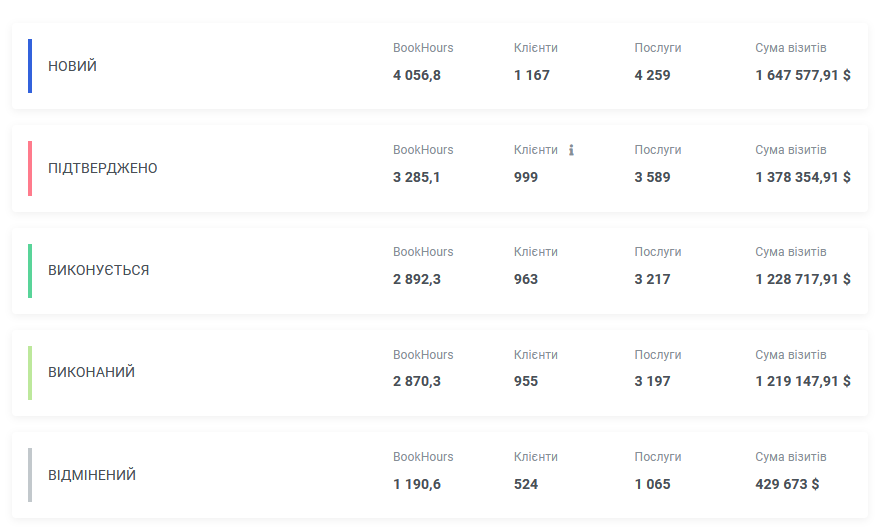Select the ПІДТВЕРДЖЕНО status card

click(x=440, y=168)
